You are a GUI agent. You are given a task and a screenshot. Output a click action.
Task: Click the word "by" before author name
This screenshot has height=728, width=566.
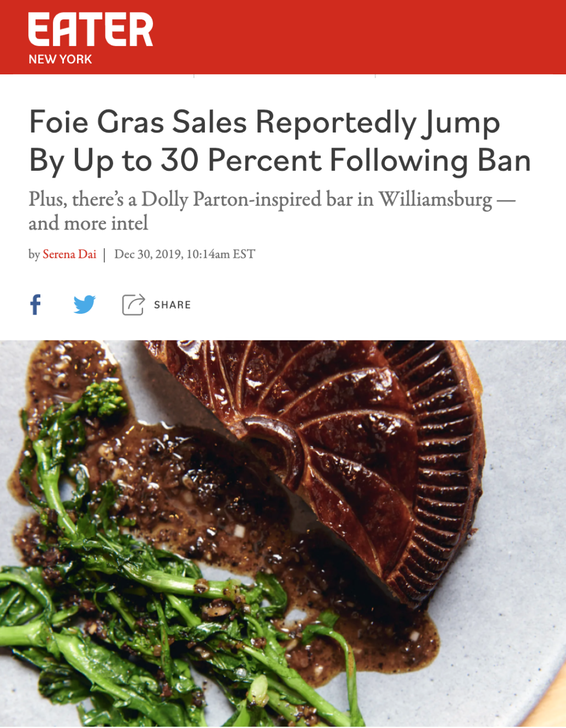[34, 255]
